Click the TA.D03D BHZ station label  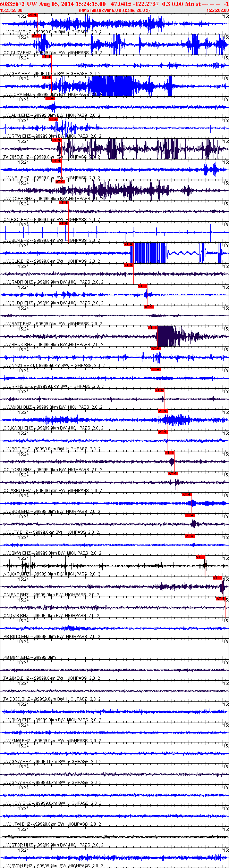(17, 699)
